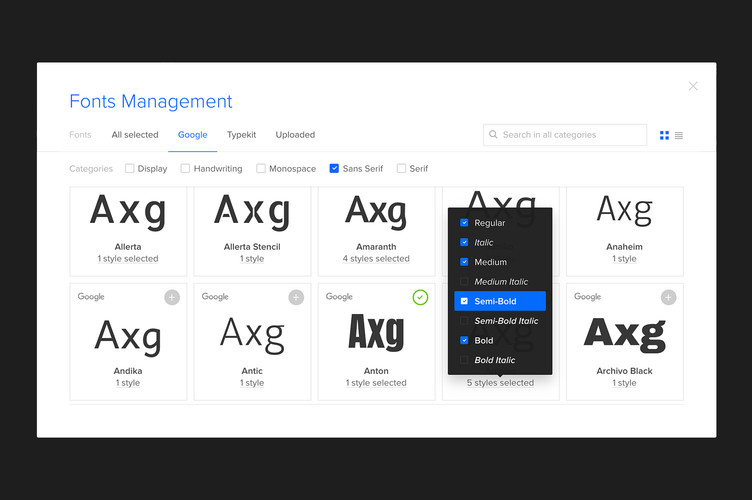Enable the Handwriting category checkbox

click(x=185, y=168)
